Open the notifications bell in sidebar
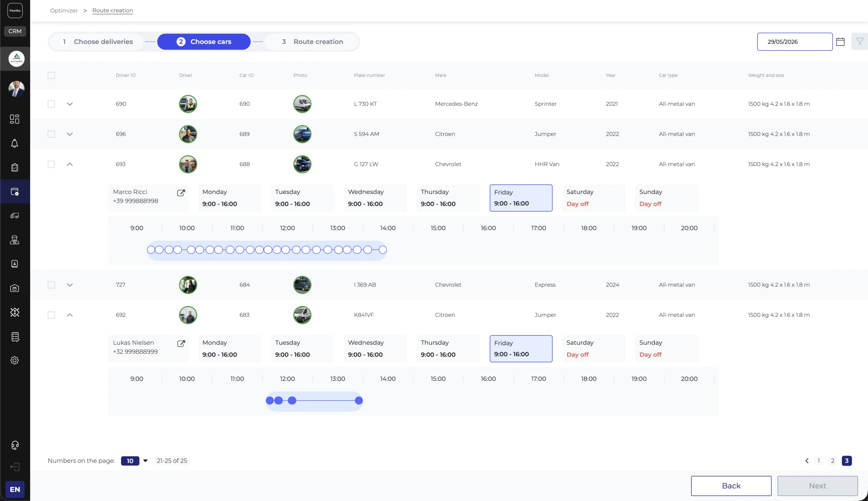This screenshot has width=868, height=501. tap(15, 143)
